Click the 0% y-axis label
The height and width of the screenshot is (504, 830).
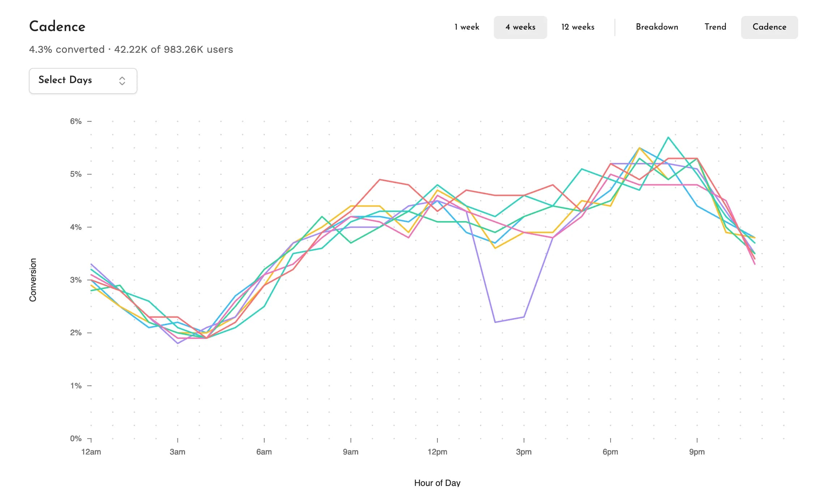(x=76, y=439)
